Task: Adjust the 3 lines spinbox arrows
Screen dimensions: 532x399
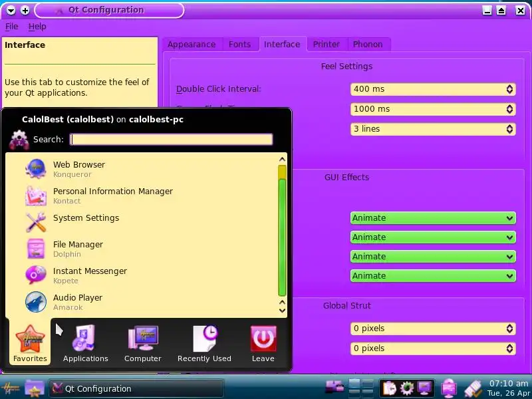Action: click(509, 129)
